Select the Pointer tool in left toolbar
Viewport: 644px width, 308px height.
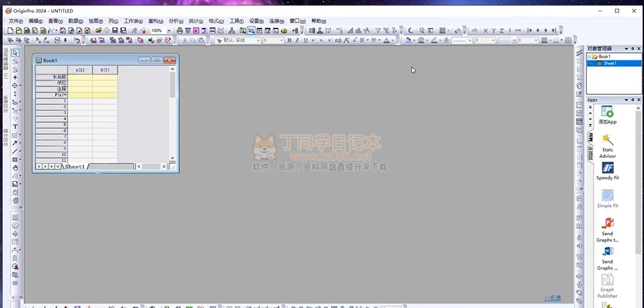15,53
